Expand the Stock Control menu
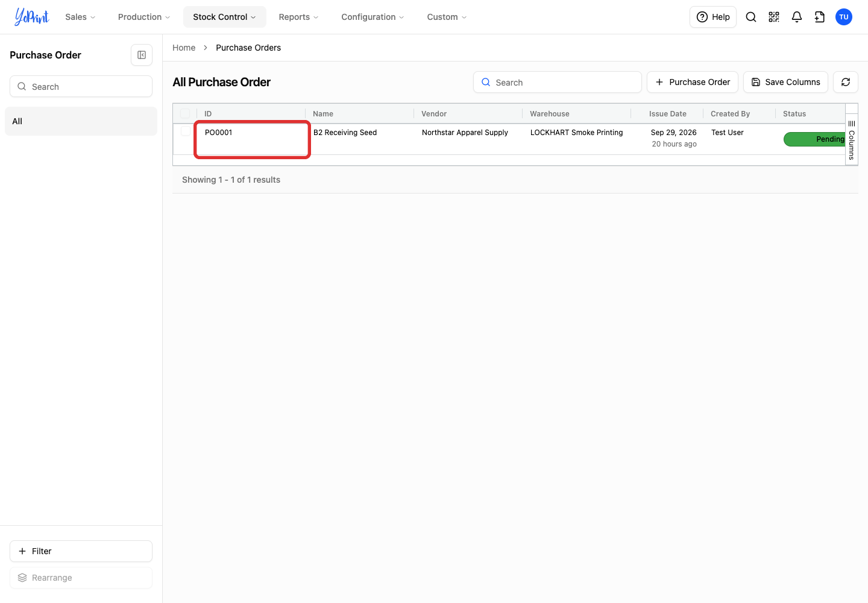The image size is (868, 603). coord(224,17)
